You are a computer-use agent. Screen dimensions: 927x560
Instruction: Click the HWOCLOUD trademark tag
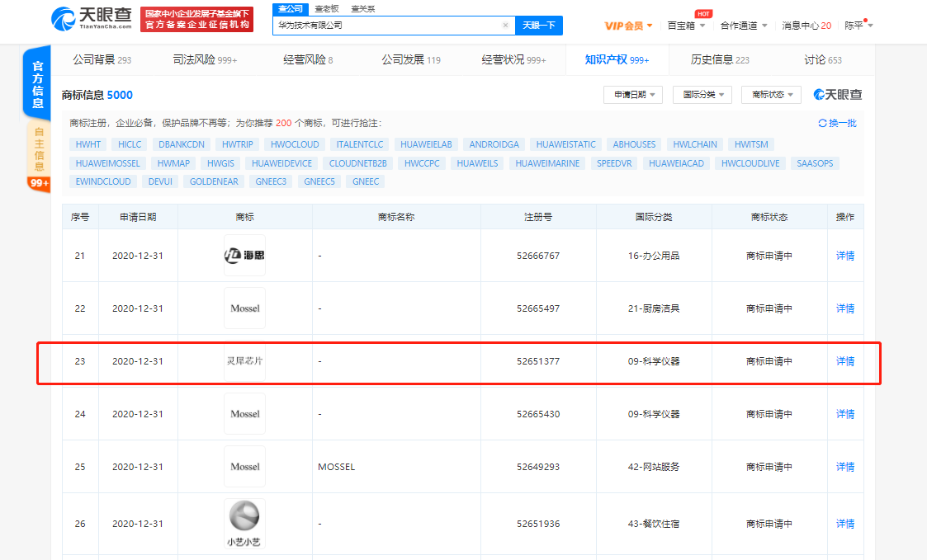pos(294,144)
